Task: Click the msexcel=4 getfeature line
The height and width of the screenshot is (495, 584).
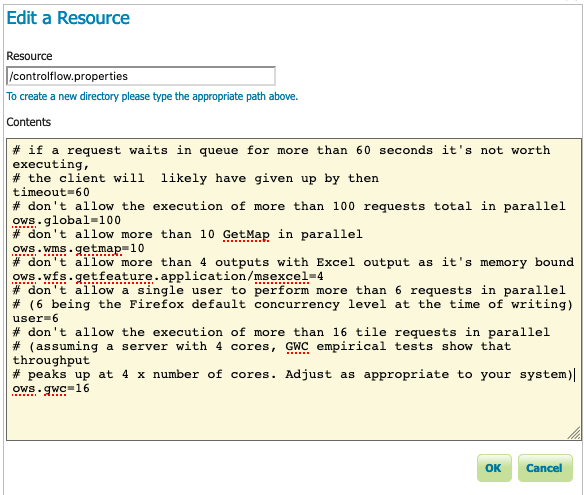Action: pos(168,276)
